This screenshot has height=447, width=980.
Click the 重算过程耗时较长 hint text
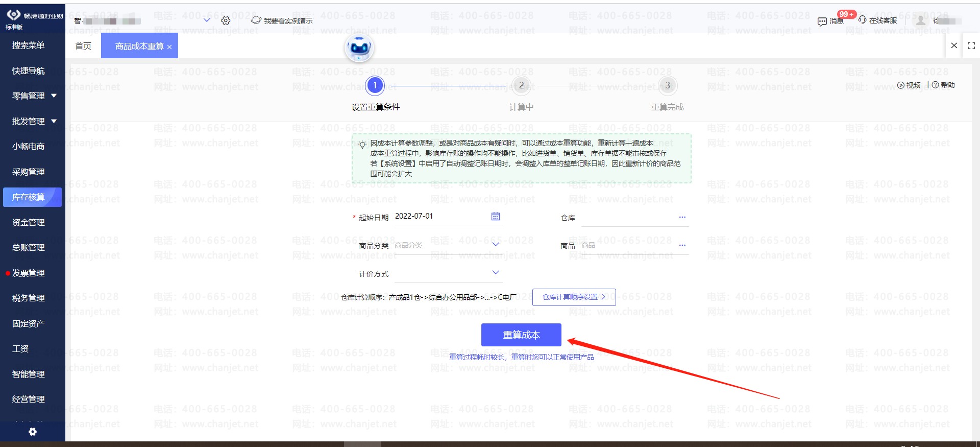[521, 357]
